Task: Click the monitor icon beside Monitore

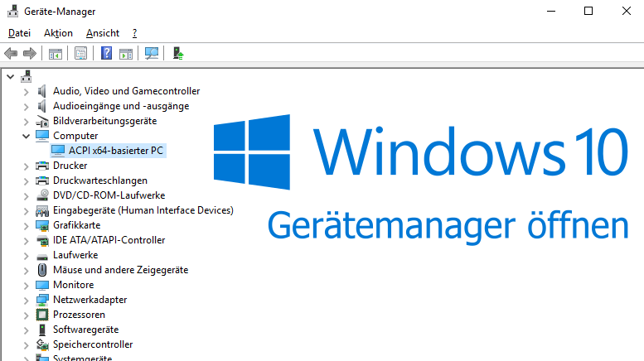Action: coord(42,285)
